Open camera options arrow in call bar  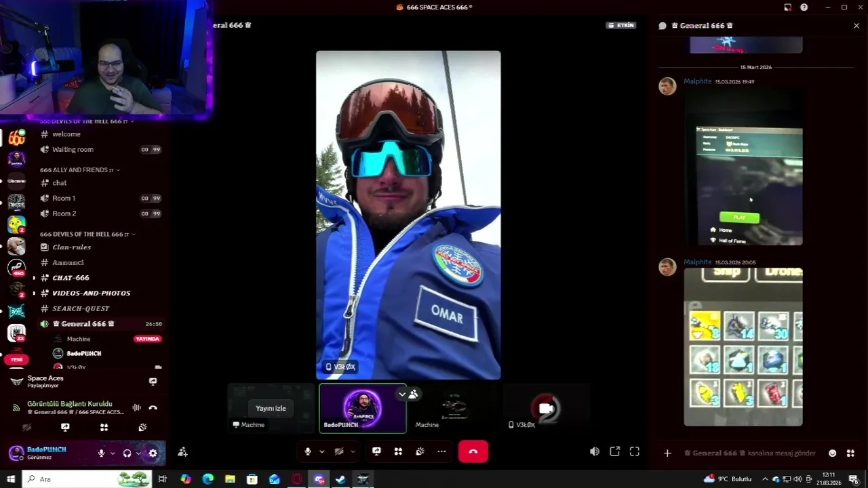tap(353, 451)
